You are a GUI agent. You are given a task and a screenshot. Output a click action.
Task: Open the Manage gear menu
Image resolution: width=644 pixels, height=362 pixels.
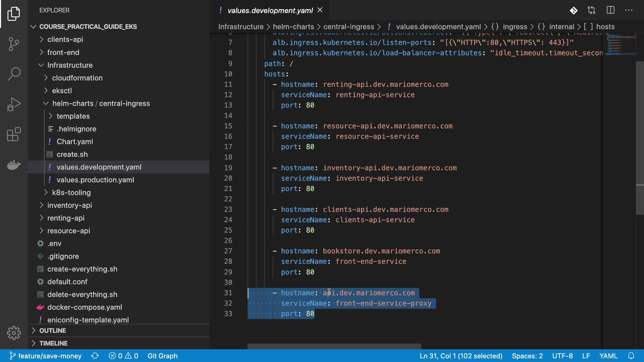tap(14, 333)
